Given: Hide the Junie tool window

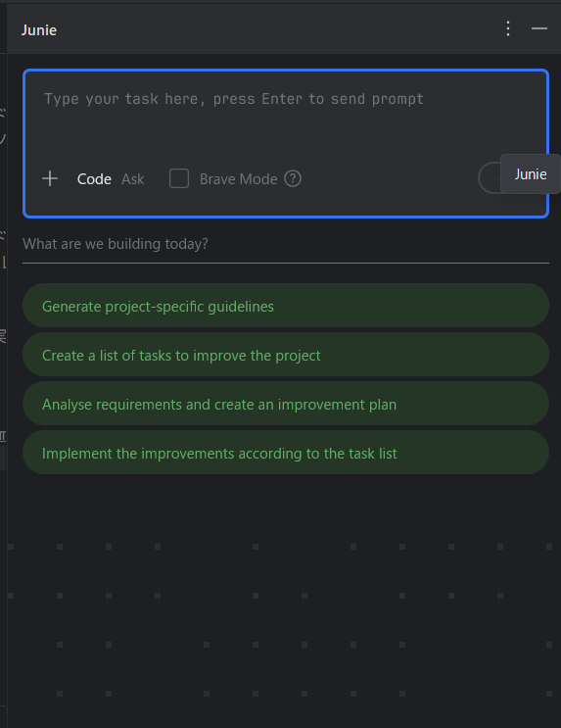Looking at the screenshot, I should click(539, 28).
